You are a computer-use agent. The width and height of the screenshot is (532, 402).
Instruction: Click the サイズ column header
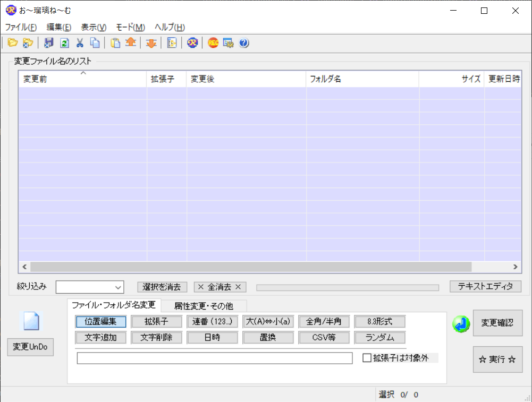click(452, 79)
